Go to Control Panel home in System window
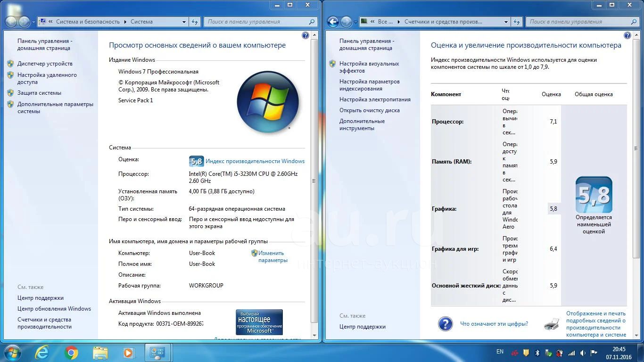 [x=45, y=44]
